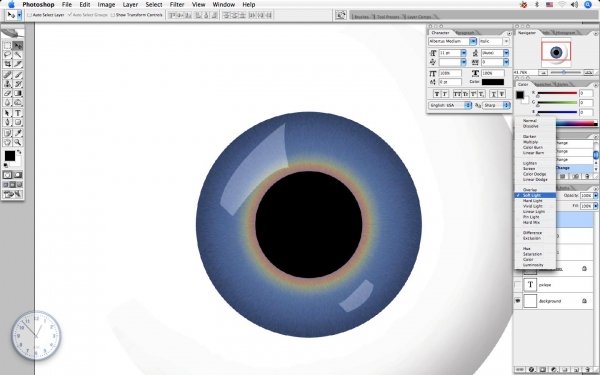Click the toolbox foreground color swatch
Screen dimensions: 600x375
(10, 156)
